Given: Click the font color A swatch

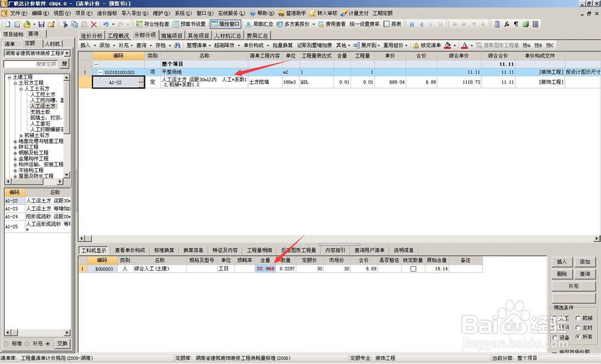Looking at the screenshot, I should pyautogui.click(x=465, y=45).
